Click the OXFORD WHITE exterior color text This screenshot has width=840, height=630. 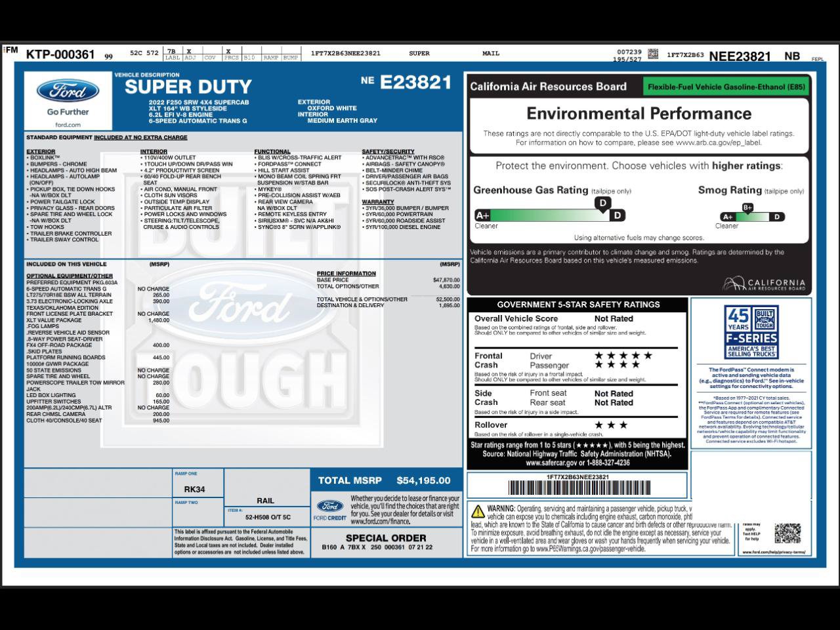tap(332, 108)
